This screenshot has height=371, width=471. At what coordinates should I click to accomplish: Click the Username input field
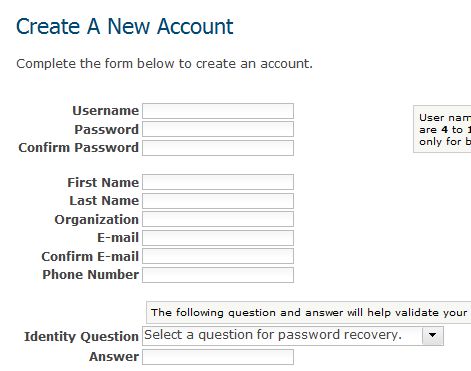(218, 111)
